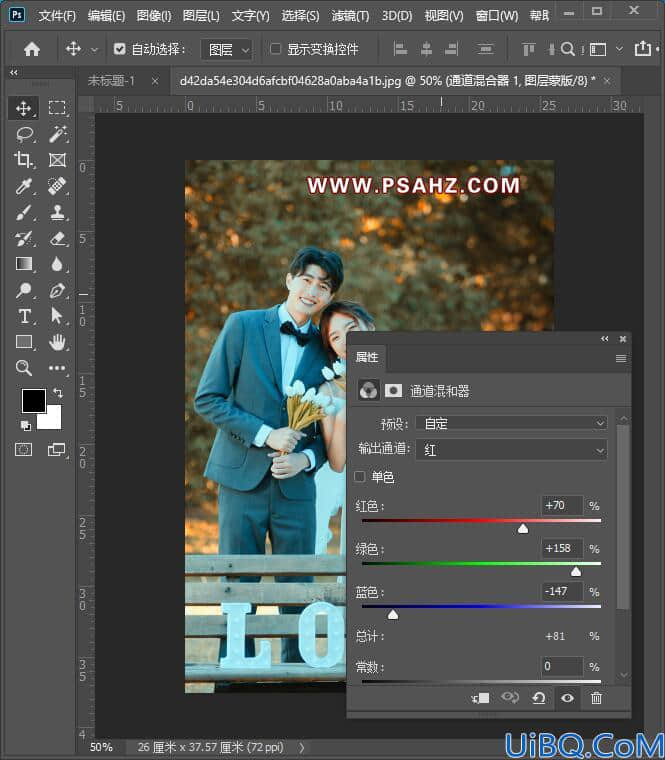Uncheck the 自动选择 auto-select checkbox
This screenshot has height=760, width=665.
click(119, 48)
